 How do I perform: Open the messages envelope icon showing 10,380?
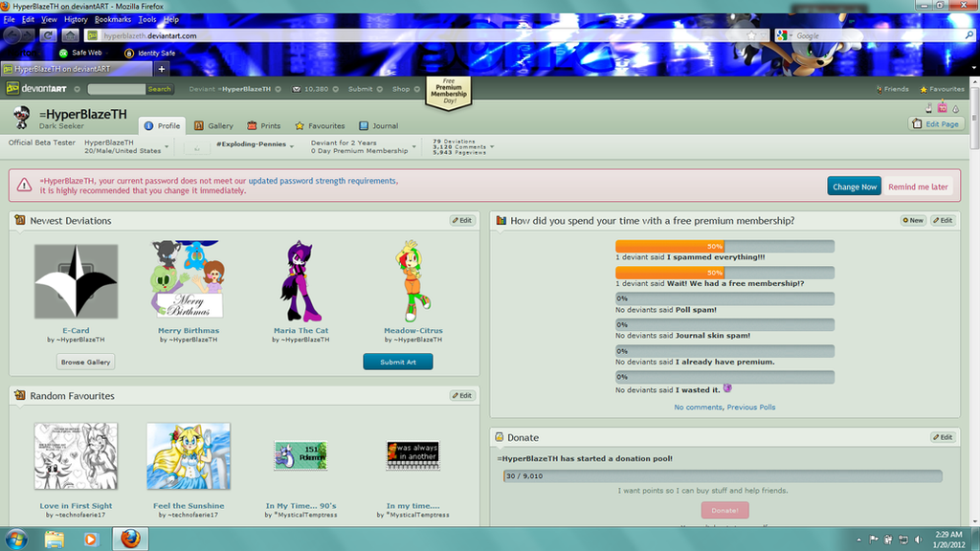[x=297, y=89]
